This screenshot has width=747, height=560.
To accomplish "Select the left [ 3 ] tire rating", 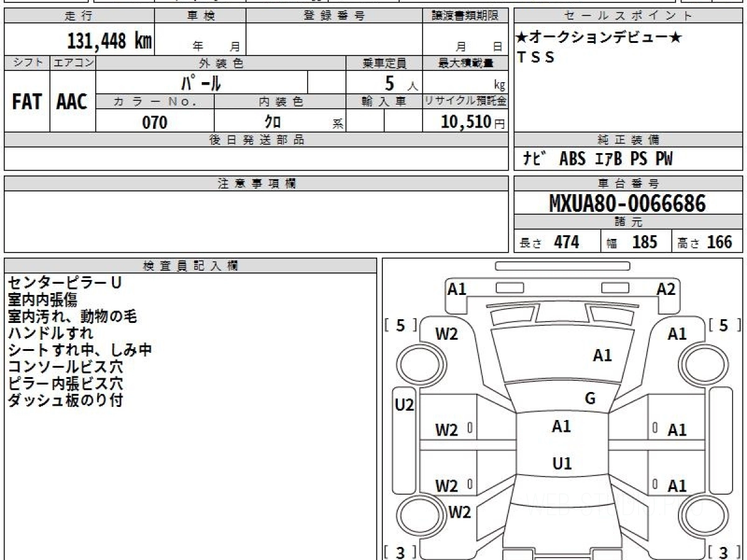I will pyautogui.click(x=401, y=552).
